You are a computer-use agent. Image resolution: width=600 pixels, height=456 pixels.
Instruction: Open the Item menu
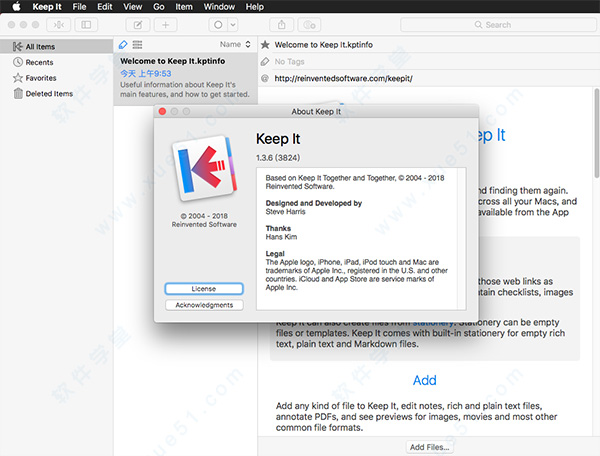(184, 7)
